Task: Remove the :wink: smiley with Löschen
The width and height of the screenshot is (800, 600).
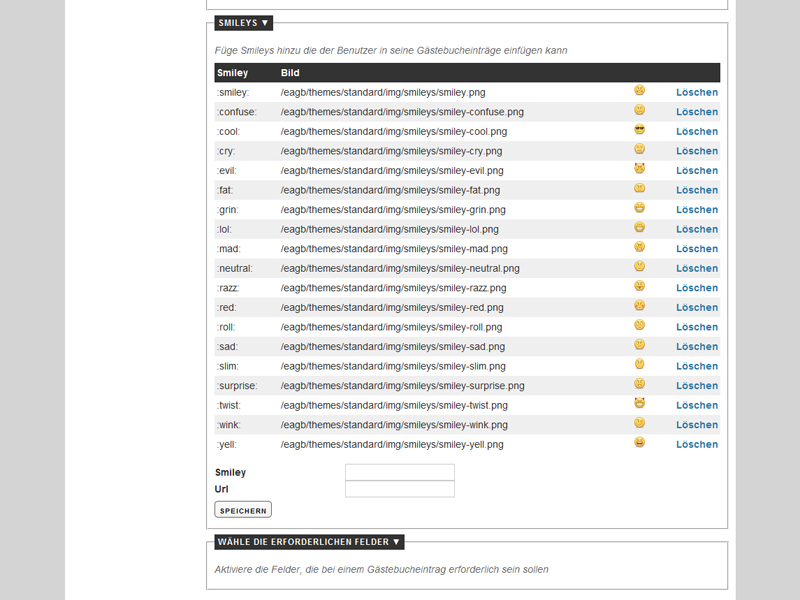Action: (697, 425)
